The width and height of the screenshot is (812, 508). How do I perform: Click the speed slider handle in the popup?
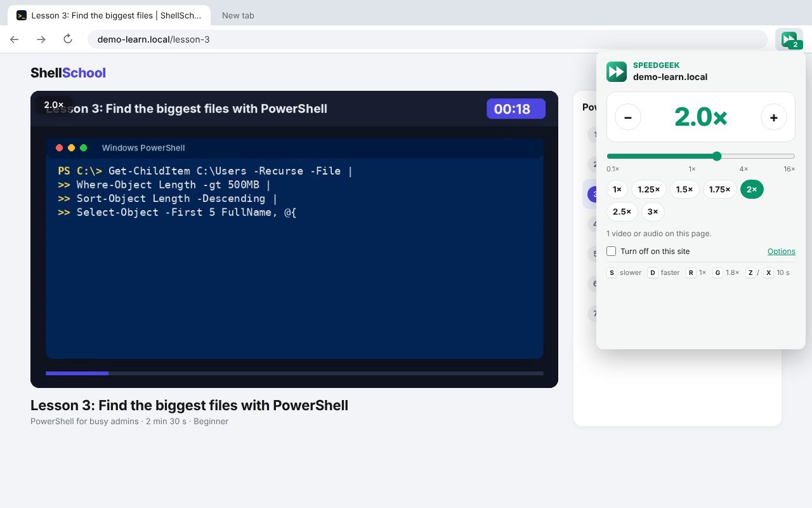tap(717, 156)
